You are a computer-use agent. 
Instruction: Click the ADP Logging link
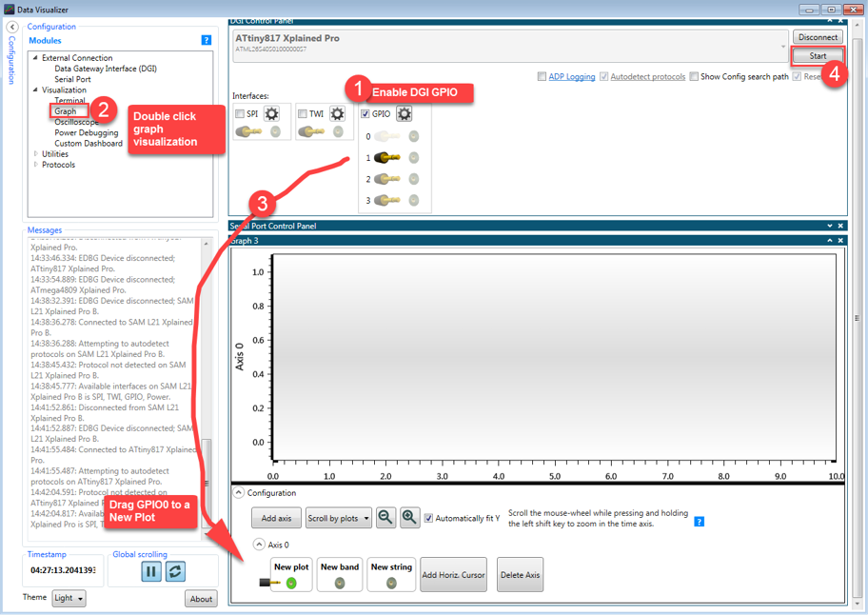pos(572,77)
